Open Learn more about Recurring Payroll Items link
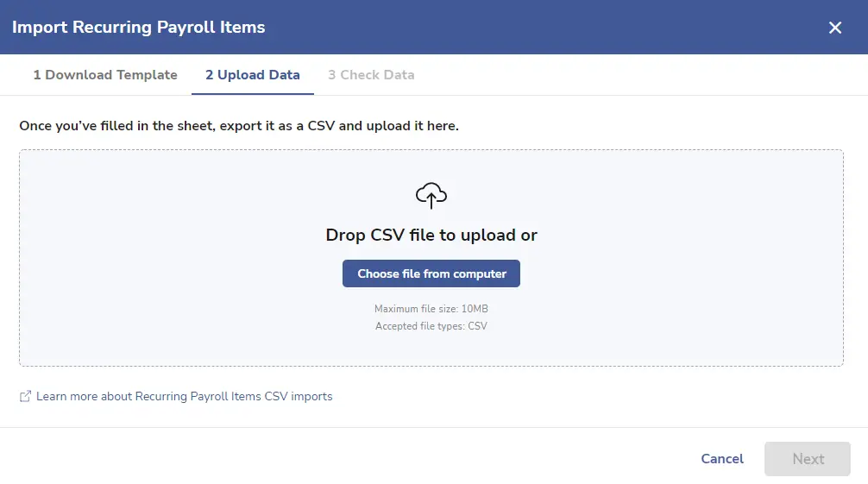Screen dimensions: 868x484 [185, 397]
